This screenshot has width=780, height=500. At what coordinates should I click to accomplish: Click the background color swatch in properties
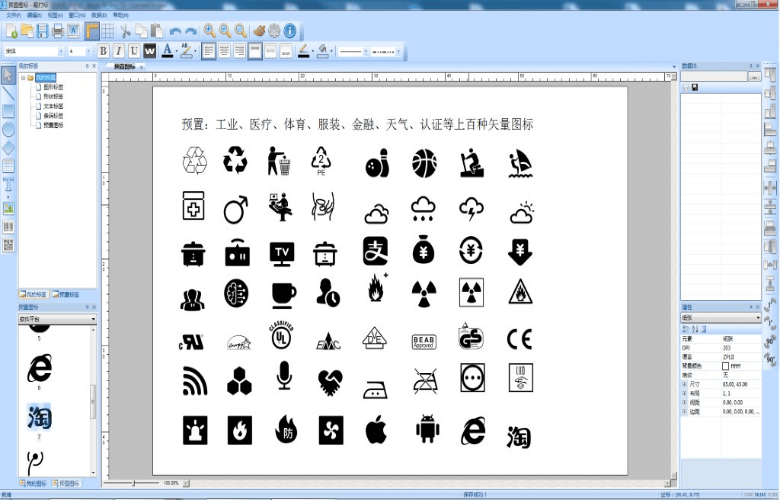725,366
